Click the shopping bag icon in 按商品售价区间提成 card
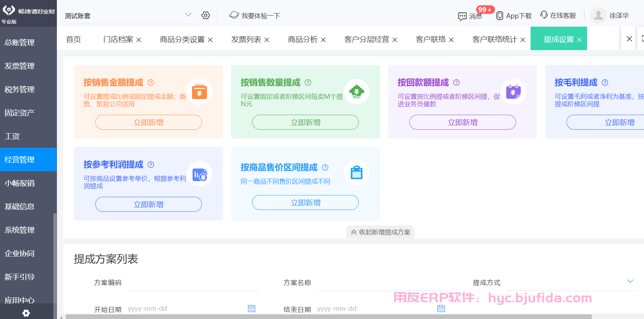This screenshot has width=644, height=319. point(357,173)
